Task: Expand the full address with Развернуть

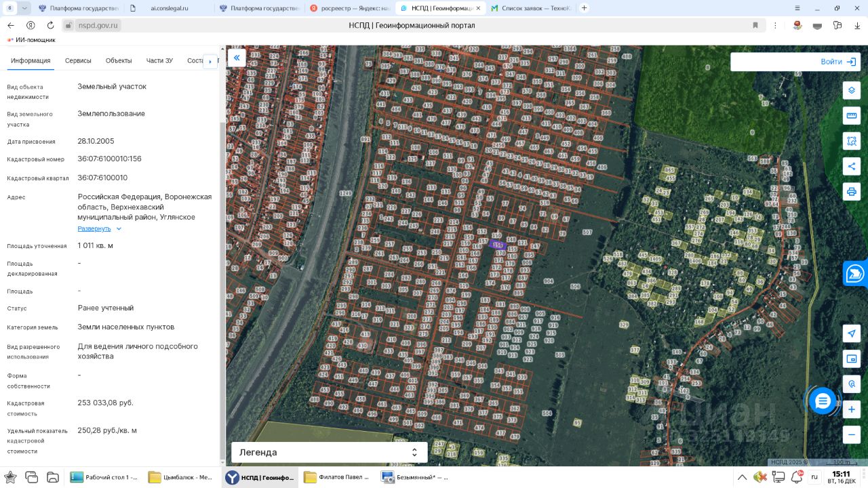Action: pyautogui.click(x=99, y=229)
